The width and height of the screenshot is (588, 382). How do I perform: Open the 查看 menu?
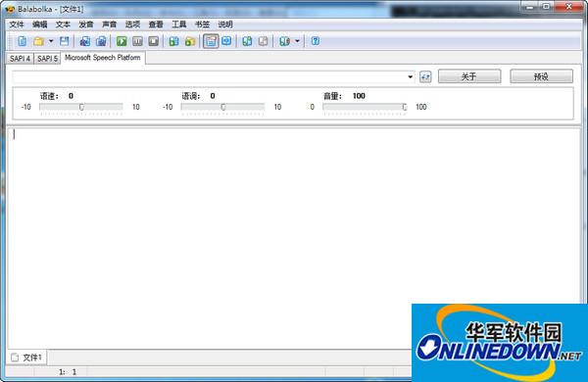coord(156,24)
